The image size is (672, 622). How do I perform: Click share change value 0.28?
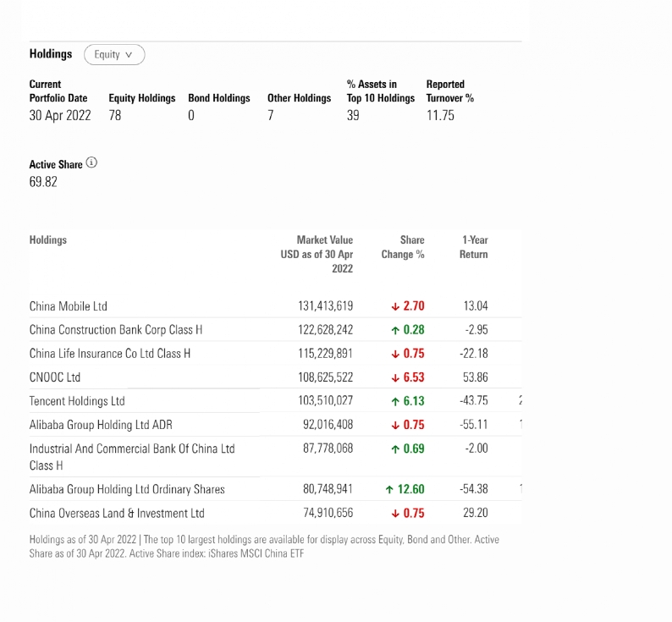(x=408, y=330)
